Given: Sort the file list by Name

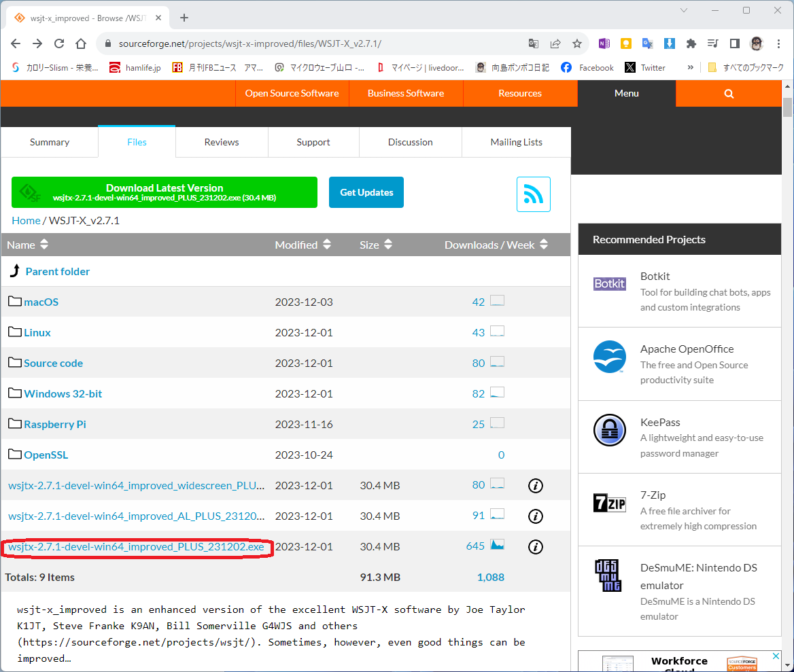Looking at the screenshot, I should point(28,245).
